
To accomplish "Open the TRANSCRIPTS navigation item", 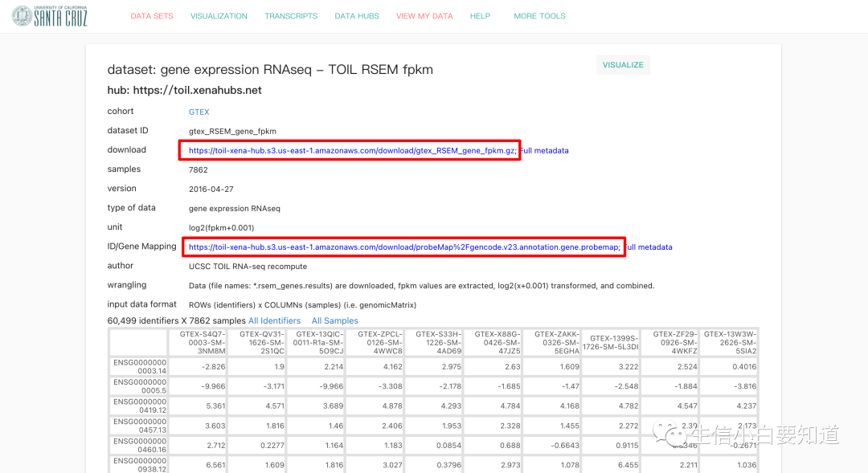I will [291, 16].
